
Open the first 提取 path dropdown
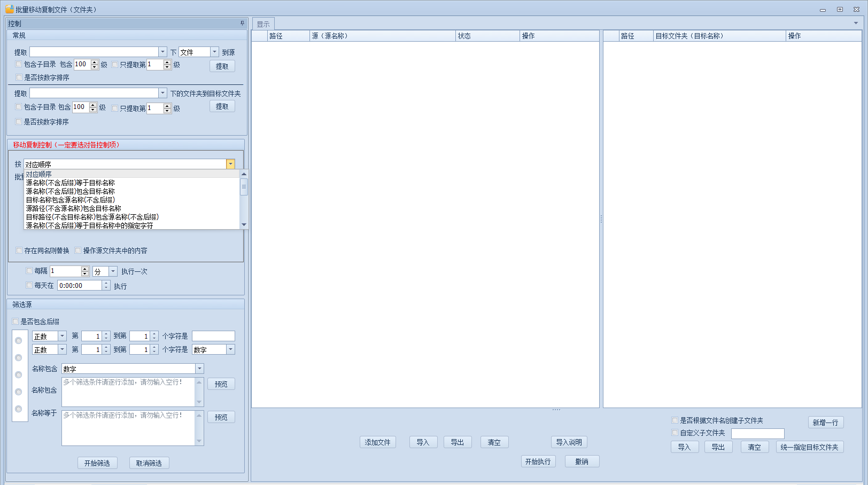162,52
